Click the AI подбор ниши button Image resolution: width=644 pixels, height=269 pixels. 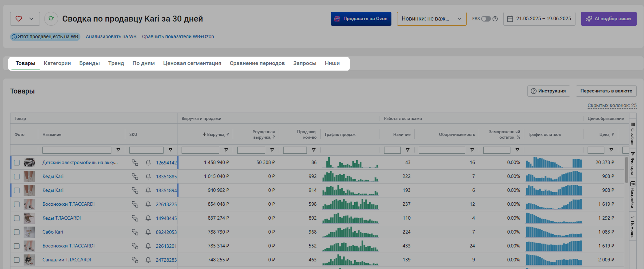609,19
